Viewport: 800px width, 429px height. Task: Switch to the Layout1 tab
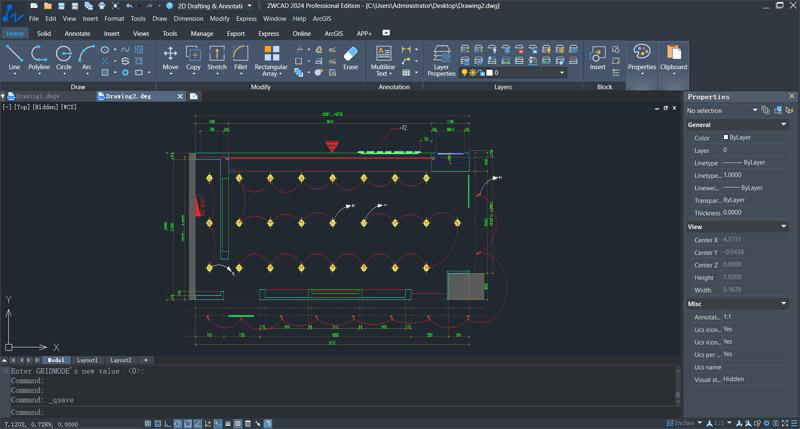click(87, 360)
